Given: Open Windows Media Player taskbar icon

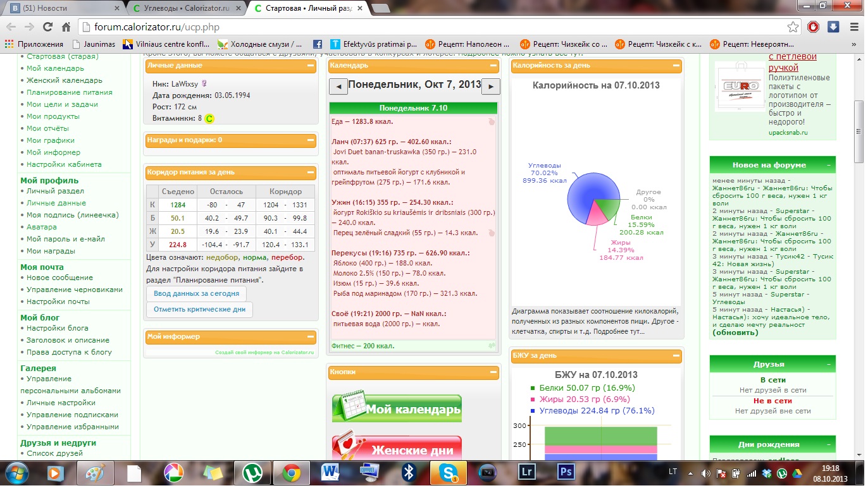Looking at the screenshot, I should pyautogui.click(x=56, y=472).
